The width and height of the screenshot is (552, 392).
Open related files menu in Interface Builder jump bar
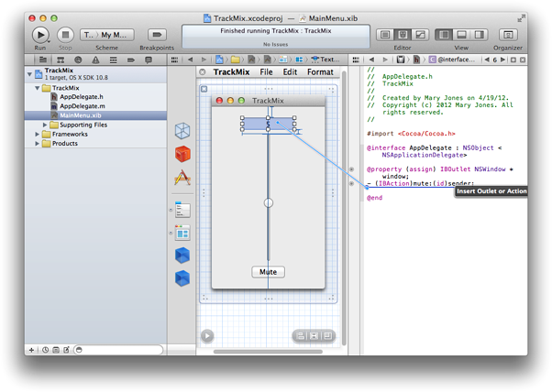(174, 60)
